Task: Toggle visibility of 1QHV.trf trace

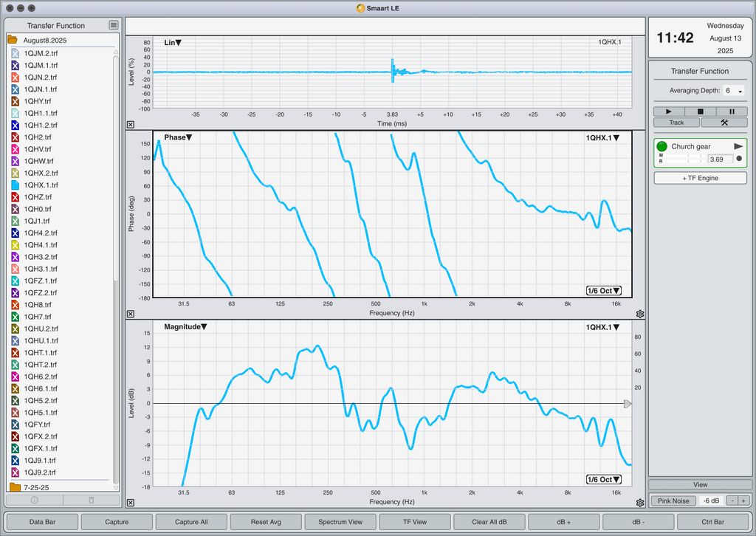Action: click(15, 149)
